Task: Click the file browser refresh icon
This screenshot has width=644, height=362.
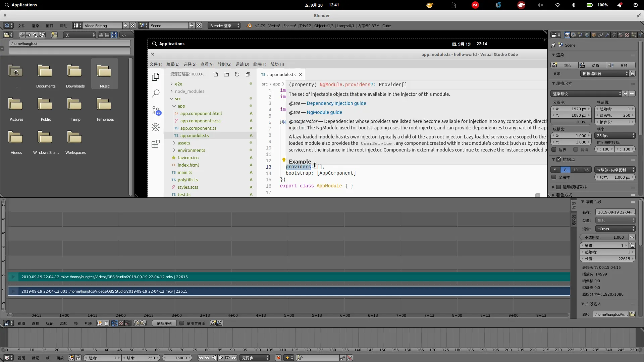Action: point(42,35)
